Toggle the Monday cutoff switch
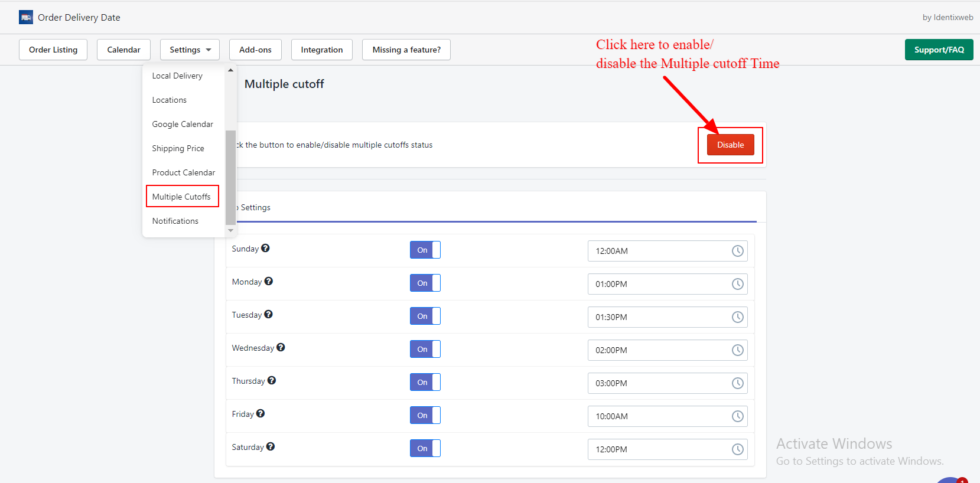The width and height of the screenshot is (980, 483). pos(425,283)
